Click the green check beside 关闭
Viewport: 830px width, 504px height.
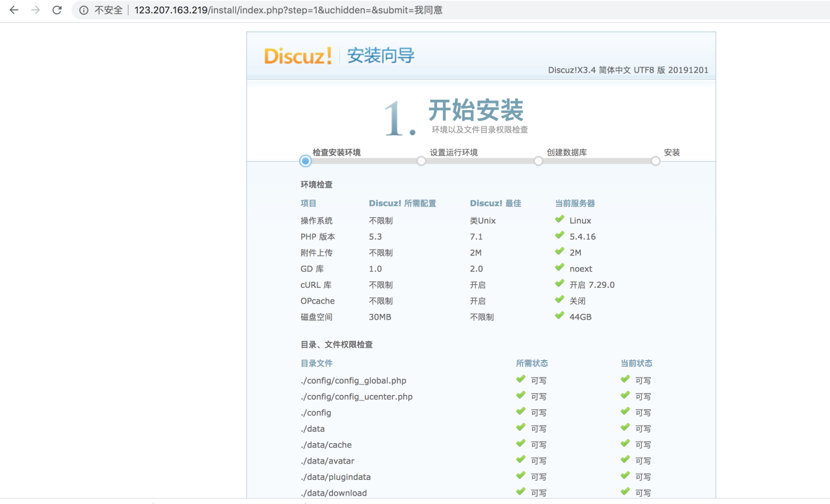(x=559, y=300)
